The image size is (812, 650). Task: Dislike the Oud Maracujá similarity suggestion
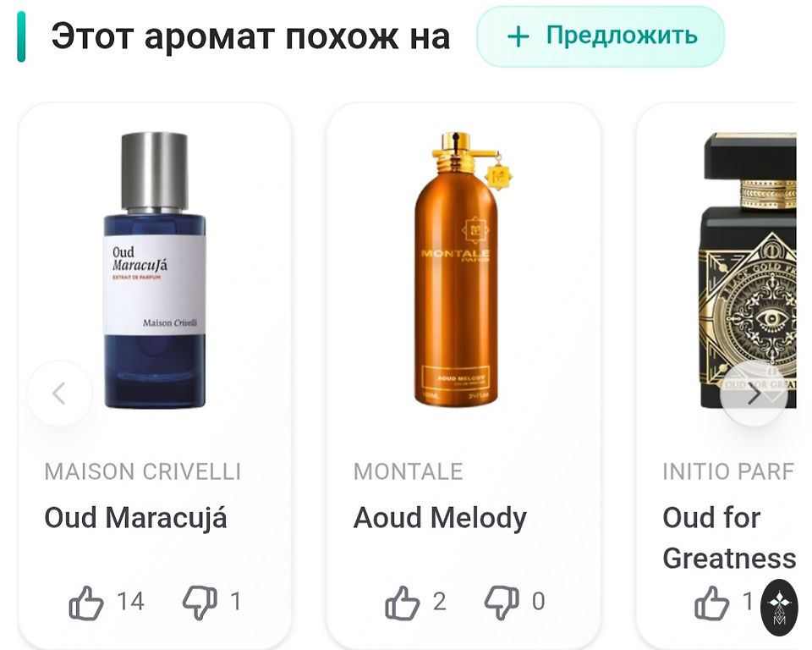[x=200, y=603]
